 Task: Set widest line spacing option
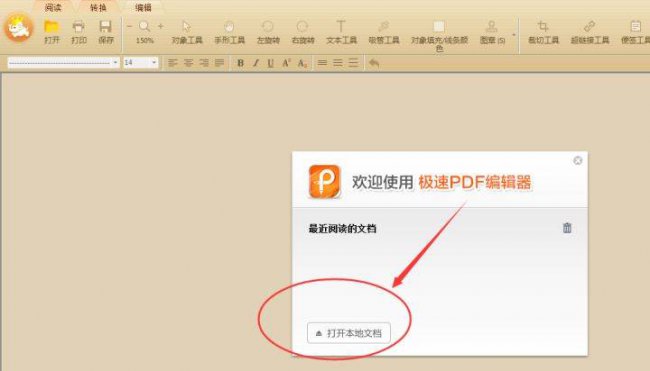click(x=353, y=63)
